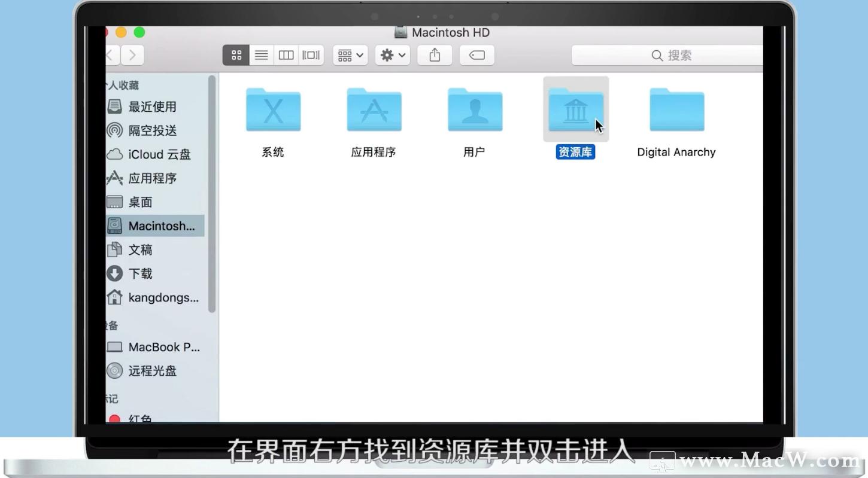Click the forward navigation arrow
The height and width of the screenshot is (478, 868).
tap(132, 55)
